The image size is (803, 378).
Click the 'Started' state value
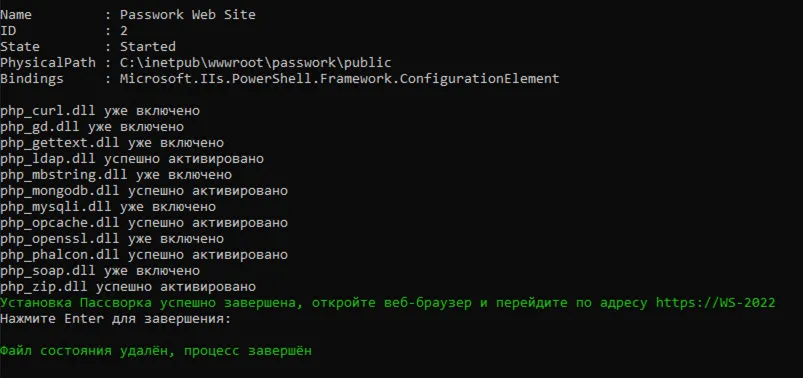click(x=147, y=47)
